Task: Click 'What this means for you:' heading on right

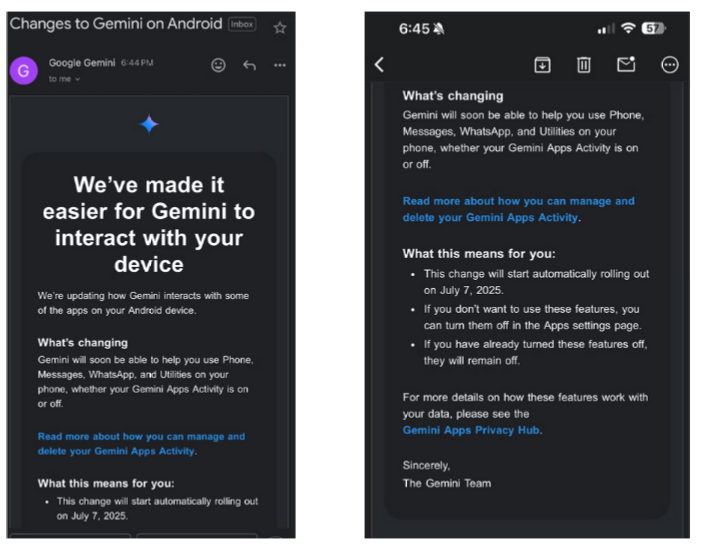Action: click(479, 254)
